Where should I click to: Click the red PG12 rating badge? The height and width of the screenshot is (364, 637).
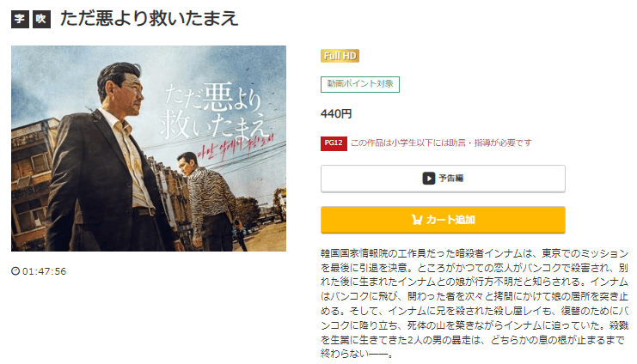point(334,143)
